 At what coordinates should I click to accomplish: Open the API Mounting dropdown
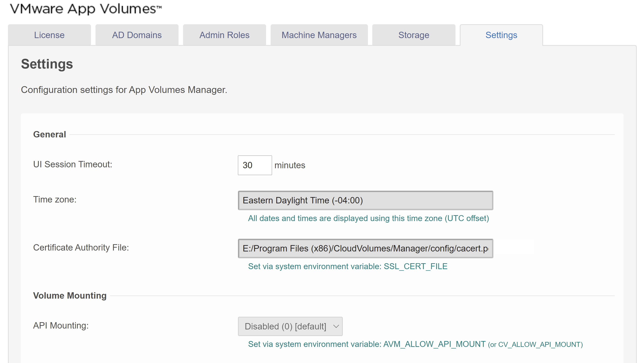(x=290, y=326)
